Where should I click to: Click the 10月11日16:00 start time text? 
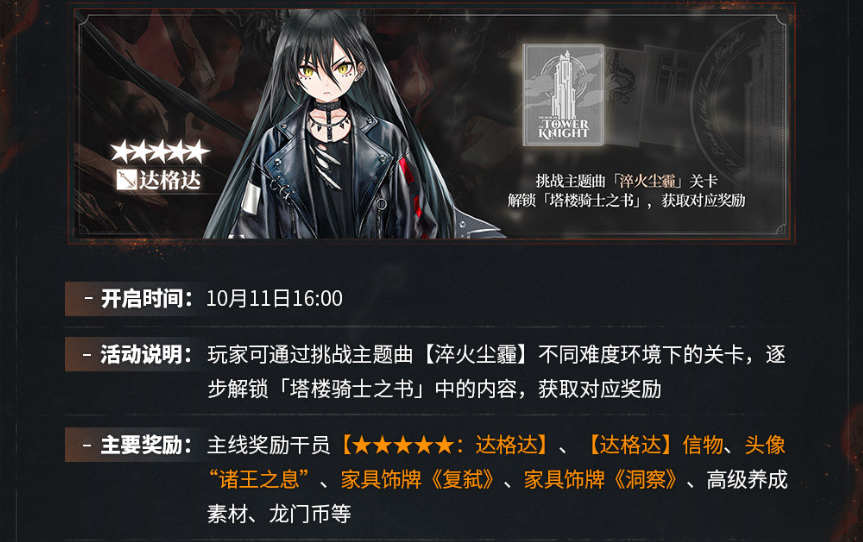pos(274,299)
